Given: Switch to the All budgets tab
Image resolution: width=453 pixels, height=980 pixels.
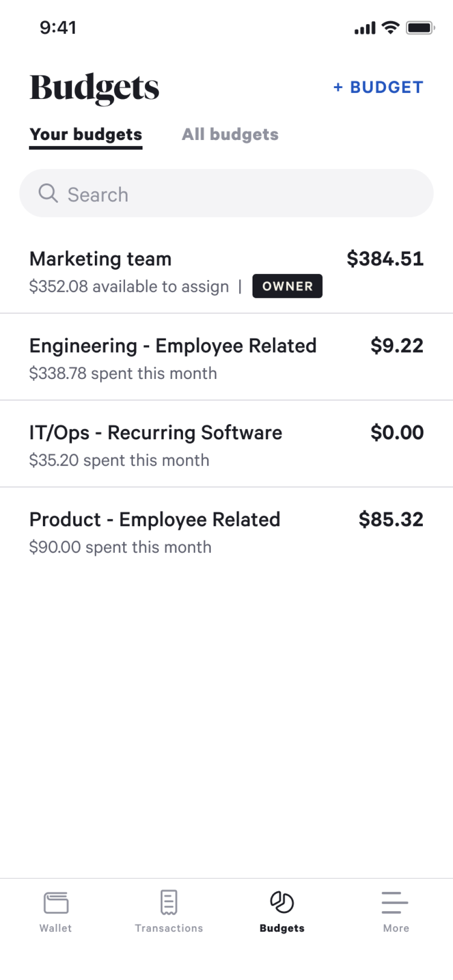Looking at the screenshot, I should coord(230,134).
